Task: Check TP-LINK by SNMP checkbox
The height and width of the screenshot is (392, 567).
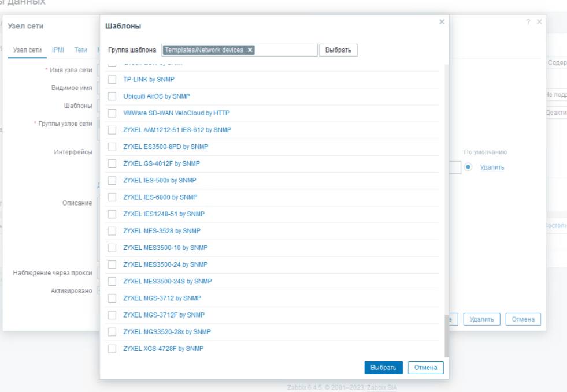Action: pyautogui.click(x=112, y=80)
